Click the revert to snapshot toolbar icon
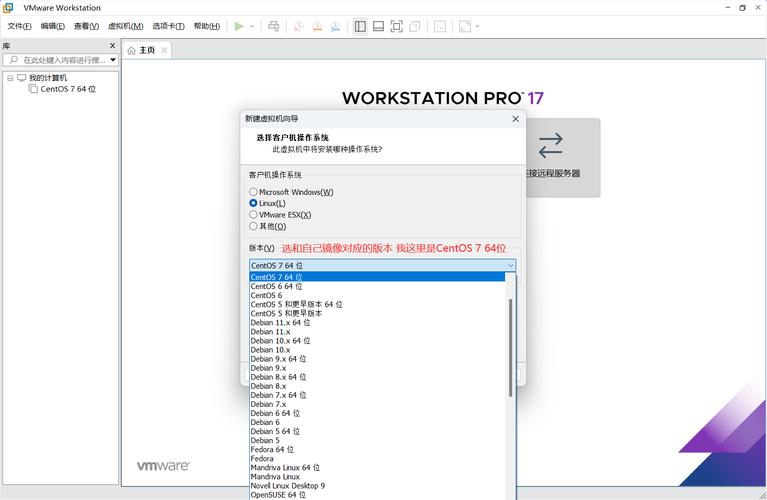 (x=317, y=26)
